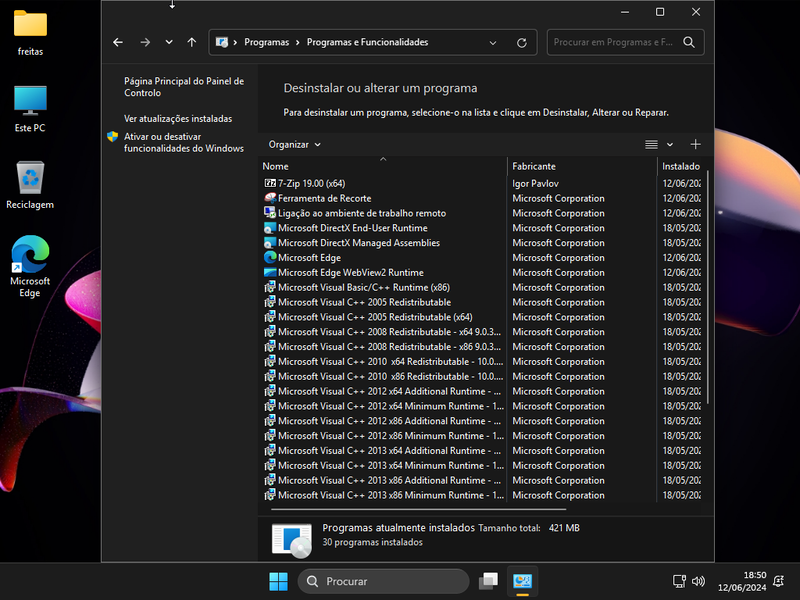Select Programas e Funcionalidades breadcrumb
The width and height of the screenshot is (800, 600).
(x=367, y=42)
